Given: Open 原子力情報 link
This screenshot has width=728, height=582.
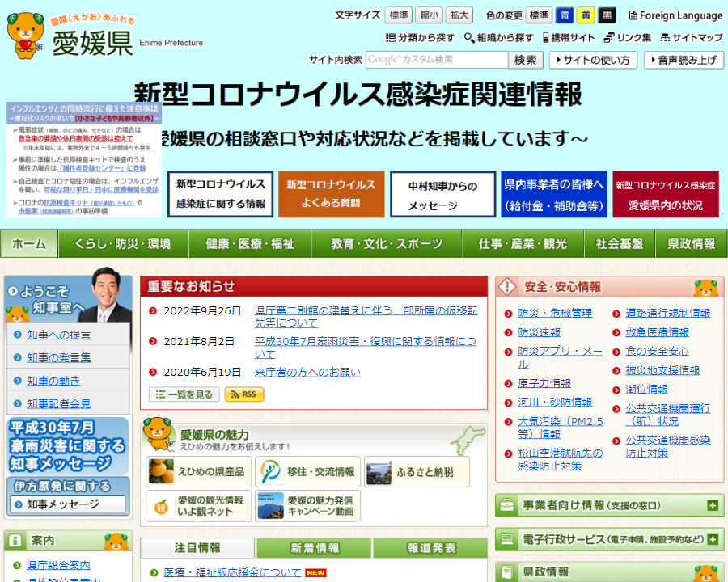Looking at the screenshot, I should point(544,383).
